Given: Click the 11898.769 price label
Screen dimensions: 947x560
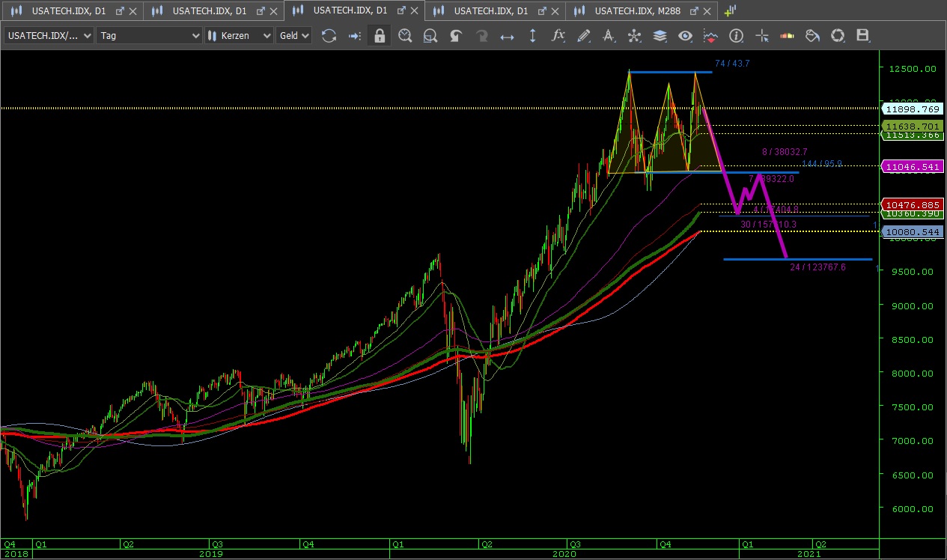Looking at the screenshot, I should tap(911, 109).
